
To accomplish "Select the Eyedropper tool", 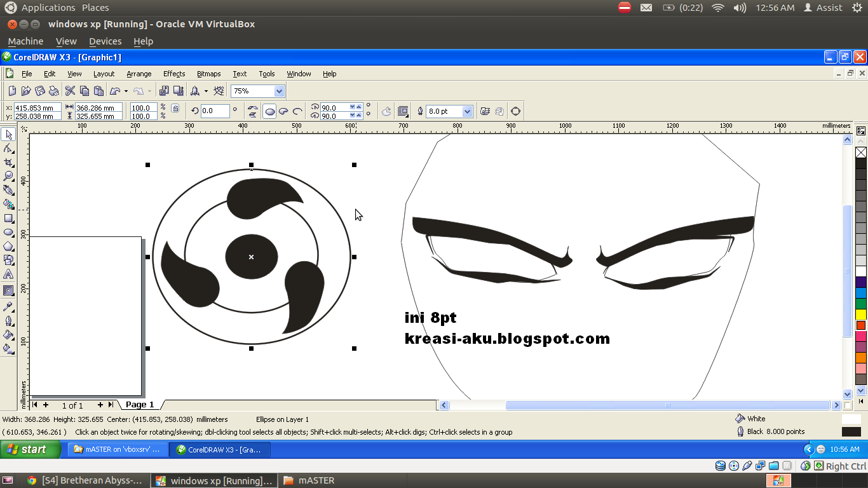I will 8,306.
